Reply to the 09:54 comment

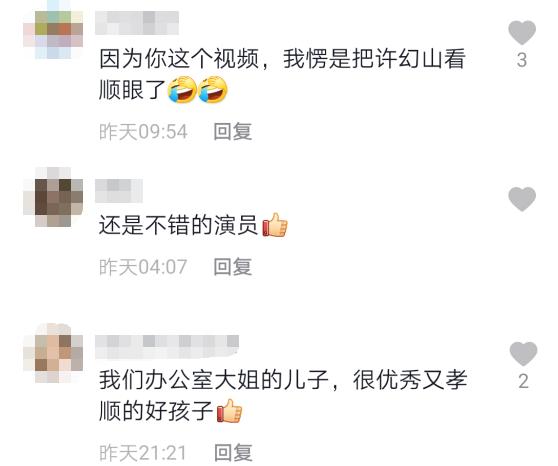pyautogui.click(x=233, y=132)
